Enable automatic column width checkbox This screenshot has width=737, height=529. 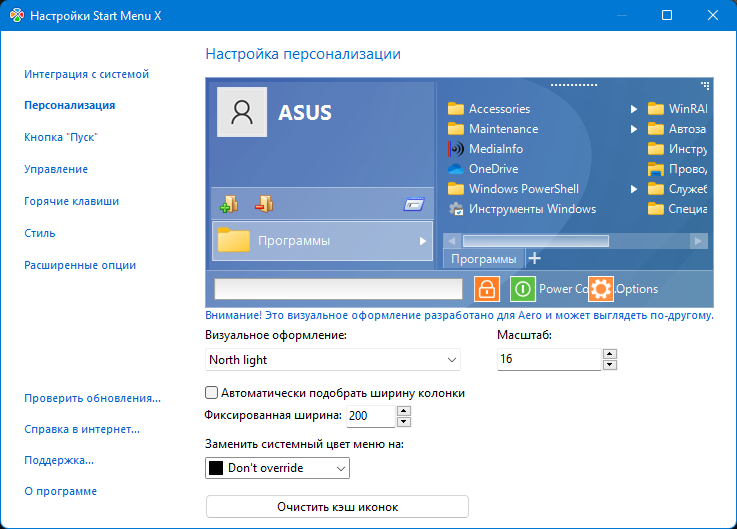211,393
